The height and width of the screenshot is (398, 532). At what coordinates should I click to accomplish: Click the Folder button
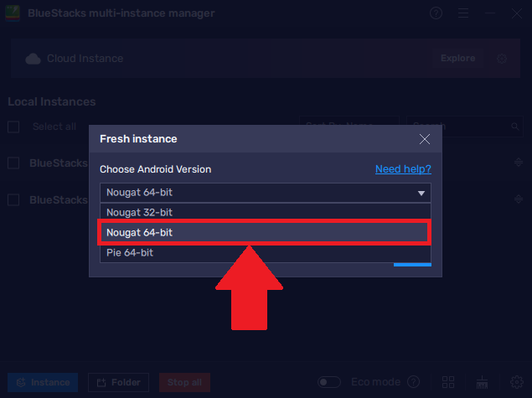pyautogui.click(x=118, y=382)
